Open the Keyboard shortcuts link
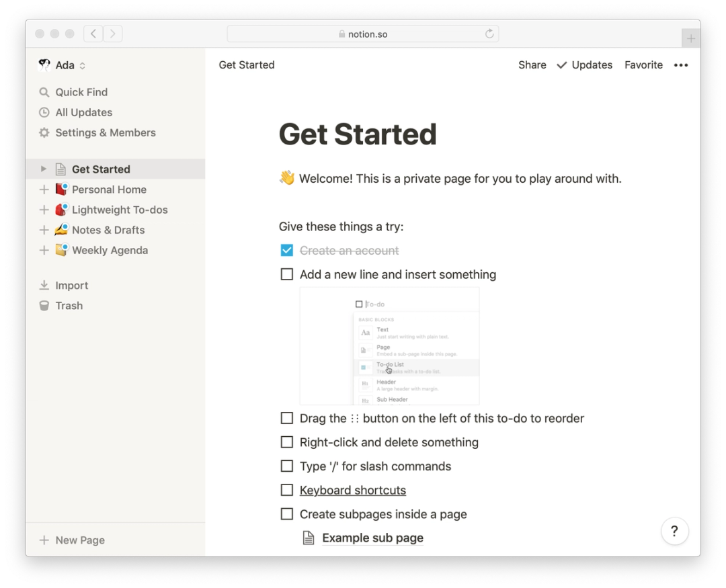 pyautogui.click(x=352, y=490)
